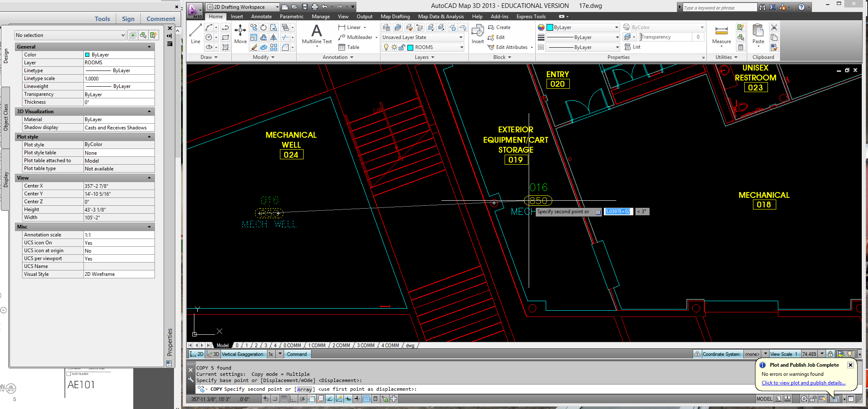The image size is (868, 409).
Task: Toggle snap mode in the status bar
Action: click(x=275, y=399)
